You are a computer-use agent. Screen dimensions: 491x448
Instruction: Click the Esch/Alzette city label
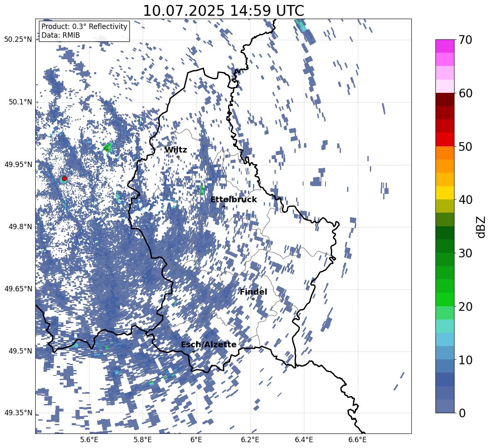coord(209,344)
